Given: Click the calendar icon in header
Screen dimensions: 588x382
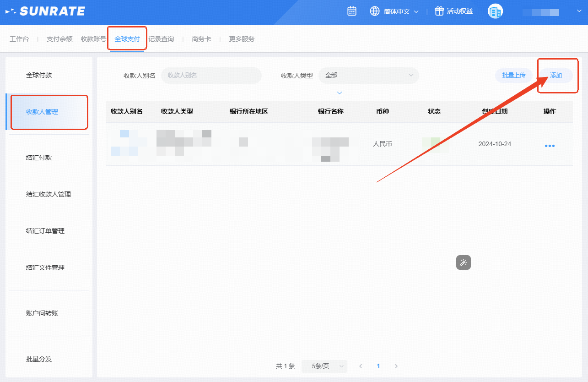Looking at the screenshot, I should point(352,11).
